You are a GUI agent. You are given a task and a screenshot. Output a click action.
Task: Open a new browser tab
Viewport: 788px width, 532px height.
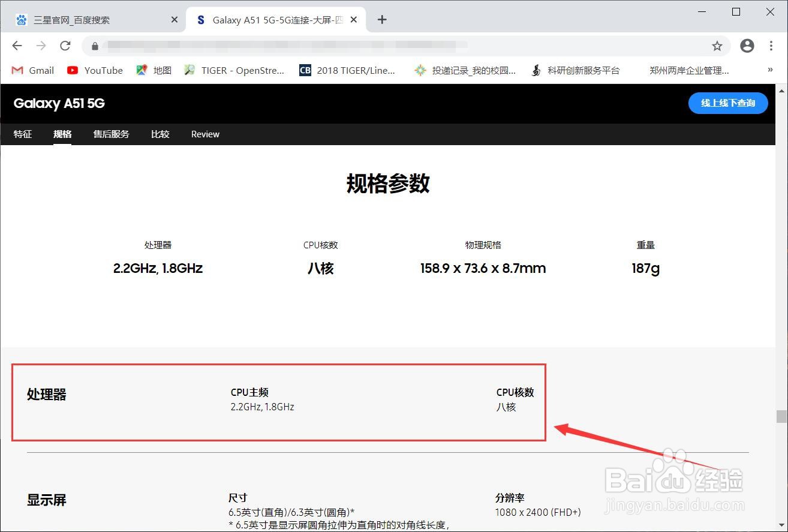382,20
